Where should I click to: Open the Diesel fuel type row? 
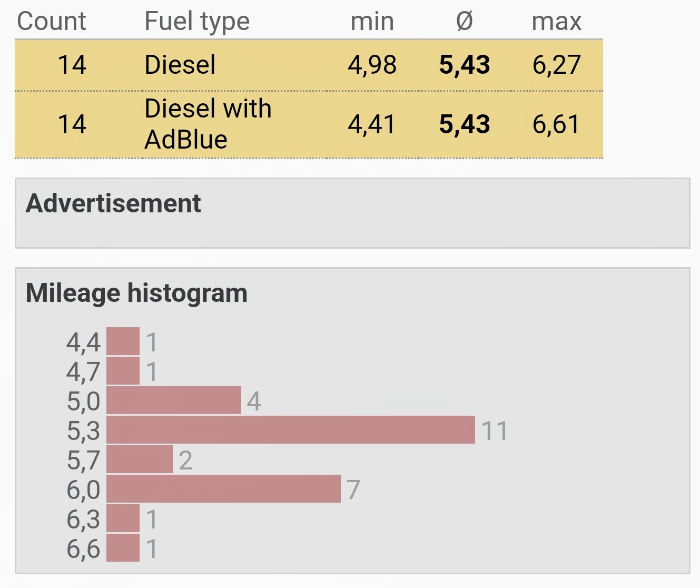309,65
